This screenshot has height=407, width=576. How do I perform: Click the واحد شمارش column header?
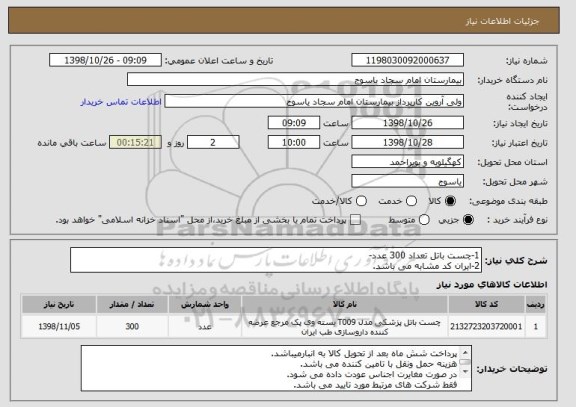point(205,304)
